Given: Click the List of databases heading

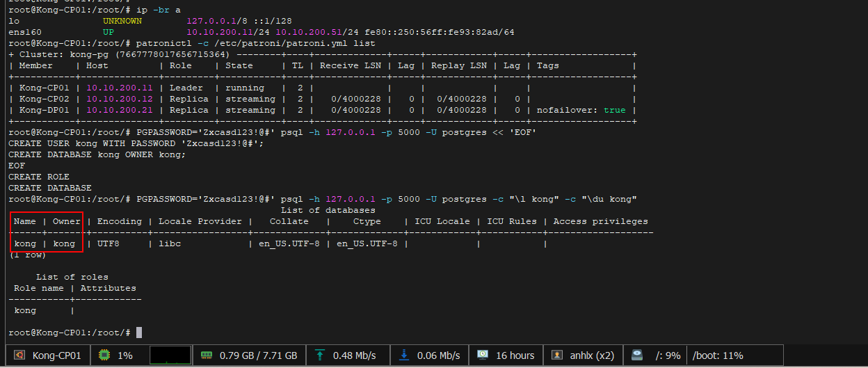Looking at the screenshot, I should point(328,210).
